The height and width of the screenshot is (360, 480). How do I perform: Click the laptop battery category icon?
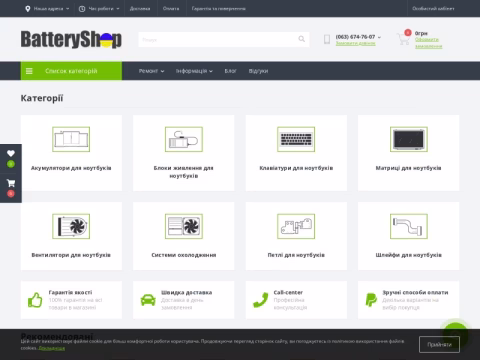(71, 139)
